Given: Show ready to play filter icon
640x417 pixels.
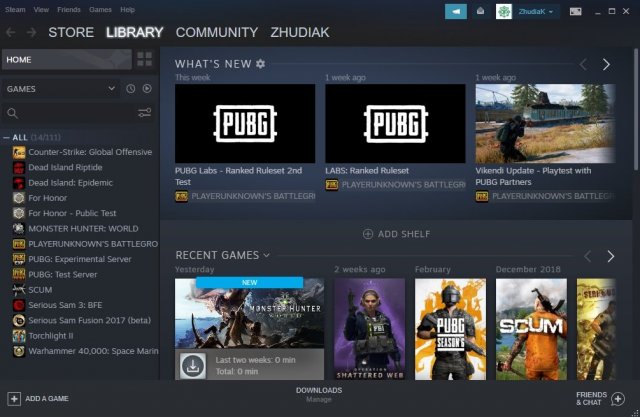Looking at the screenshot, I should (147, 89).
